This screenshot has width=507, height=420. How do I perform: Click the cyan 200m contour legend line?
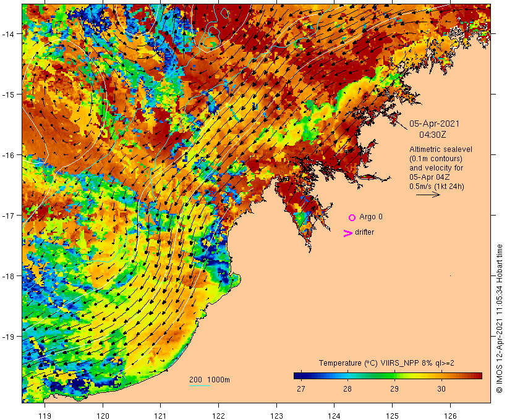pos(200,385)
